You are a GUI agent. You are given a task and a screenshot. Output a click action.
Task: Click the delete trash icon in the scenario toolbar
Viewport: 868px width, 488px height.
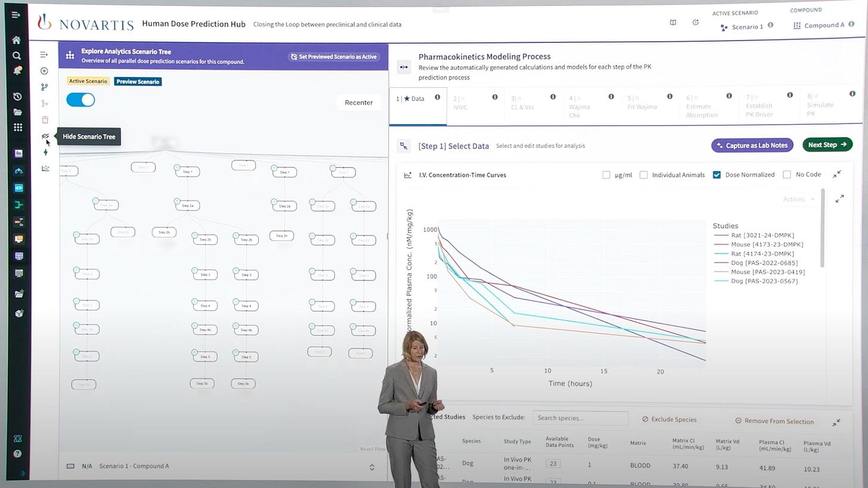click(45, 120)
